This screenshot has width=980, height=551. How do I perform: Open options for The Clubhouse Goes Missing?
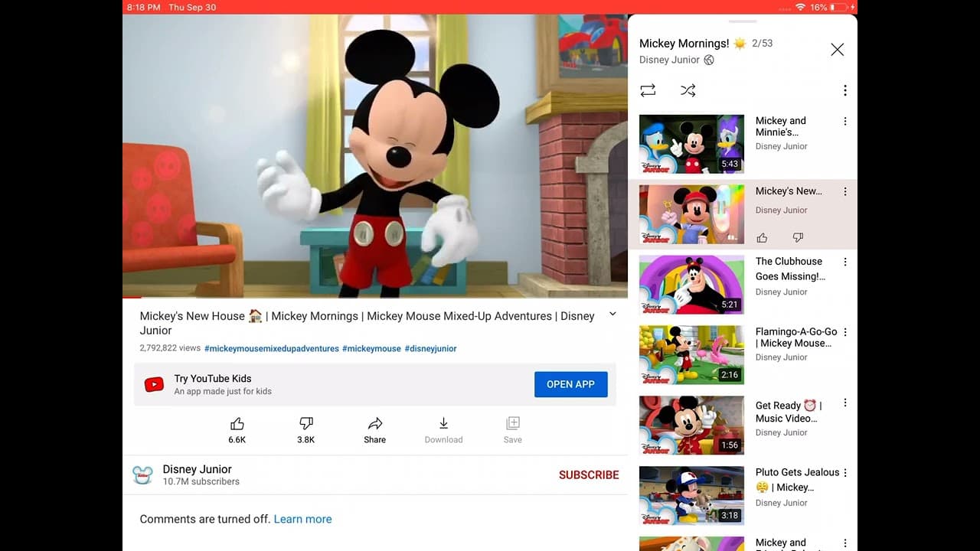(845, 262)
